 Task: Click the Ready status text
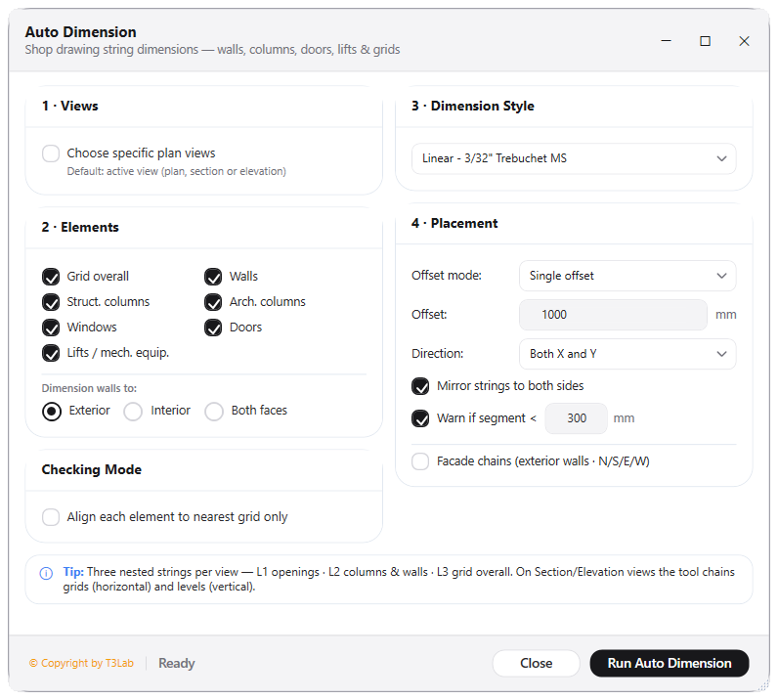point(177,663)
